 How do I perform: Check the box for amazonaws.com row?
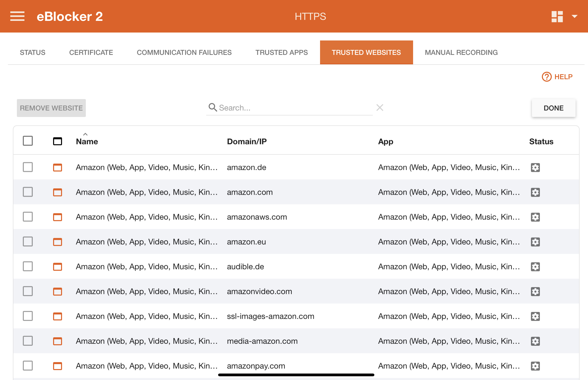pyautogui.click(x=28, y=217)
